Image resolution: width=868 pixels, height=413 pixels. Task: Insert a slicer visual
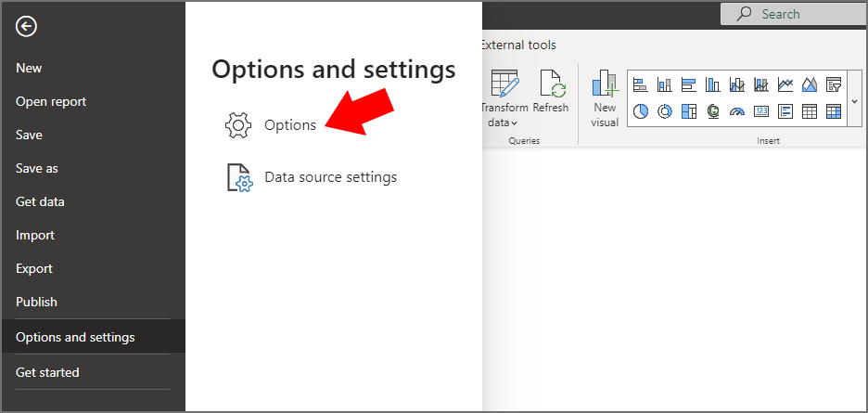834,84
